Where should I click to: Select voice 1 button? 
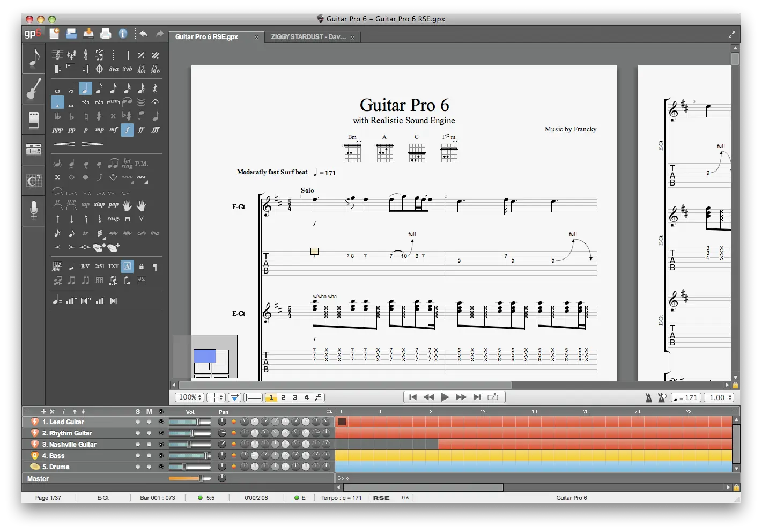click(x=271, y=397)
